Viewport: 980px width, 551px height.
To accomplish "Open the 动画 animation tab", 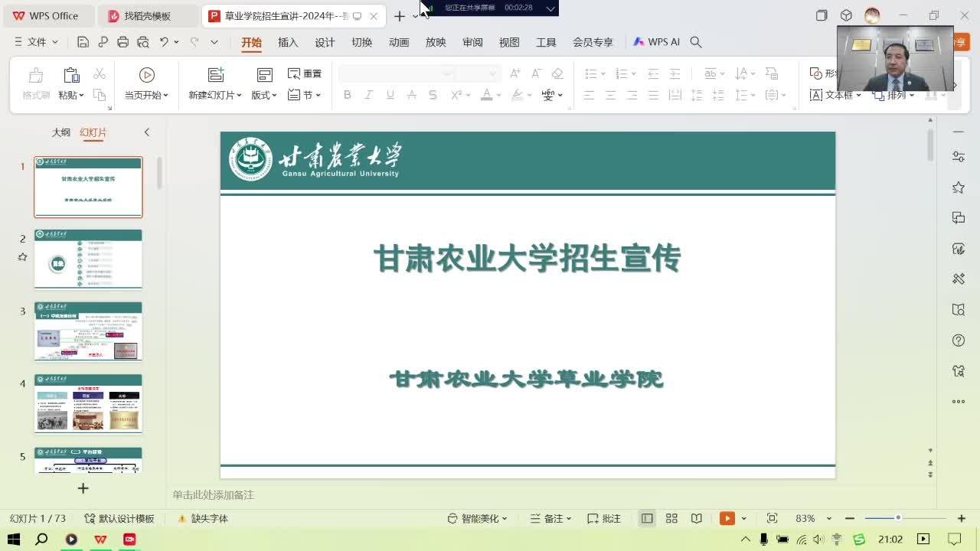I will click(x=399, y=42).
